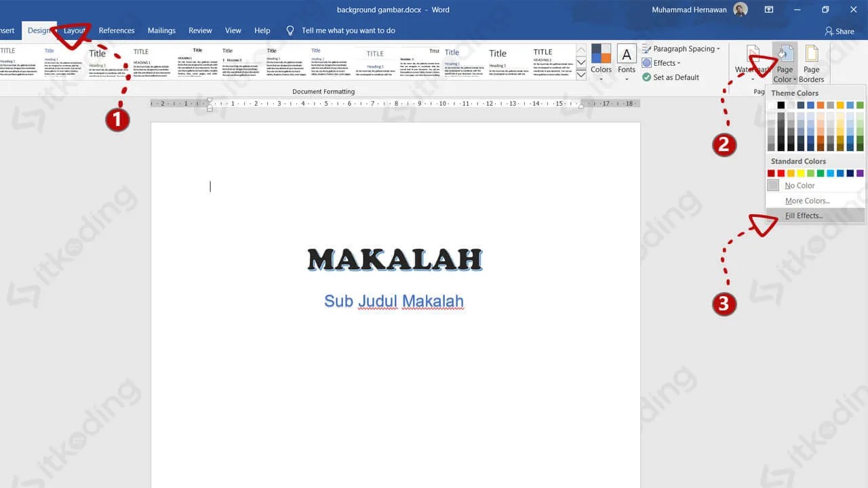This screenshot has height=488, width=868.
Task: Click the Set as Default button
Action: click(x=671, y=77)
